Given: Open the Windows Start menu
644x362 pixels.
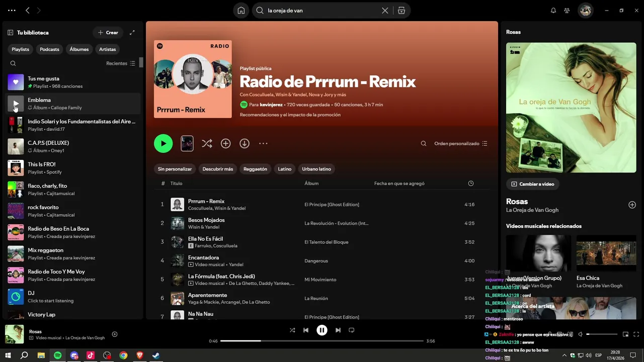Looking at the screenshot, I should 8,355.
